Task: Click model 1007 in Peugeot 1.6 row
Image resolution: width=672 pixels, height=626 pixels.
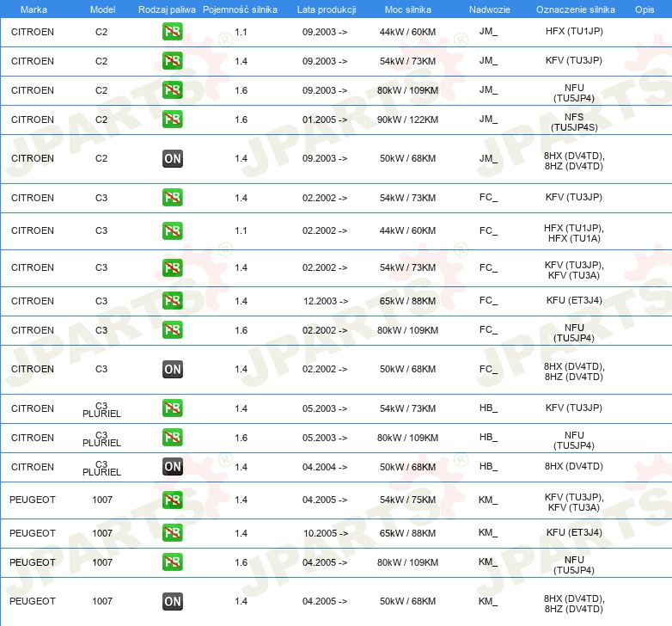Action: pyautogui.click(x=102, y=562)
